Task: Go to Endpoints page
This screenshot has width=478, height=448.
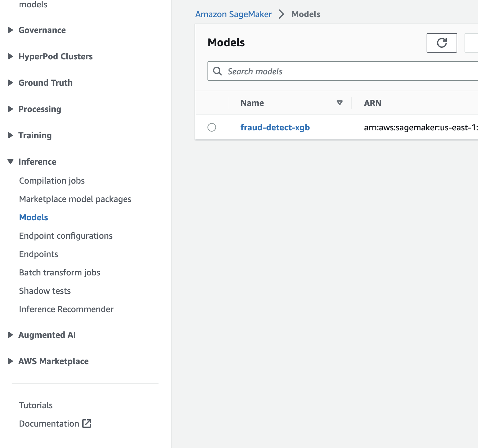Action: [39, 254]
